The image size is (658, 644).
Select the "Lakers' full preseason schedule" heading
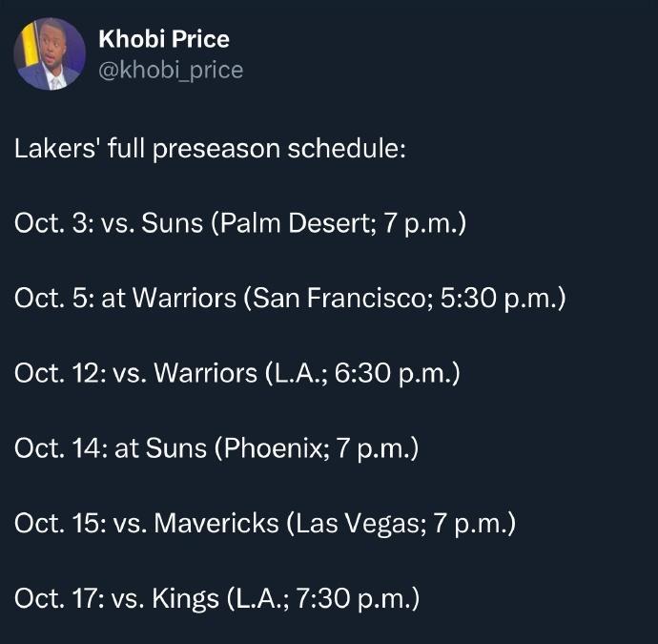[211, 150]
